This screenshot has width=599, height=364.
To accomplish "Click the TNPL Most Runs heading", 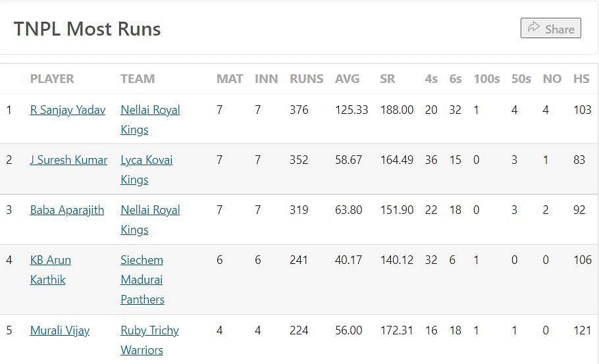I will [88, 29].
